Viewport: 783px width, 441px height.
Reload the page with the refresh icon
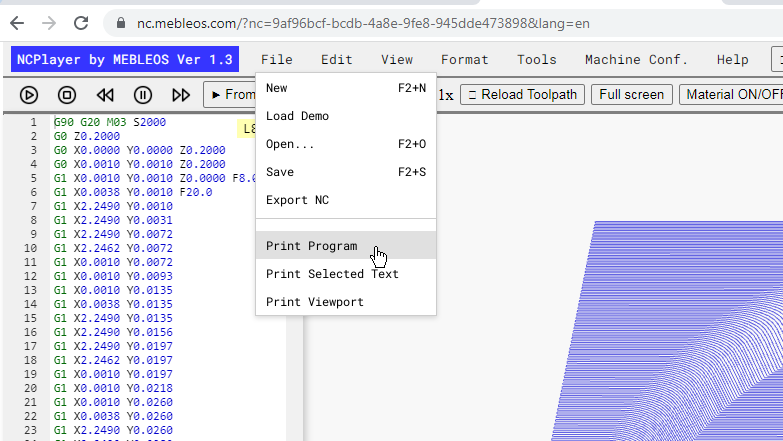[x=81, y=23]
